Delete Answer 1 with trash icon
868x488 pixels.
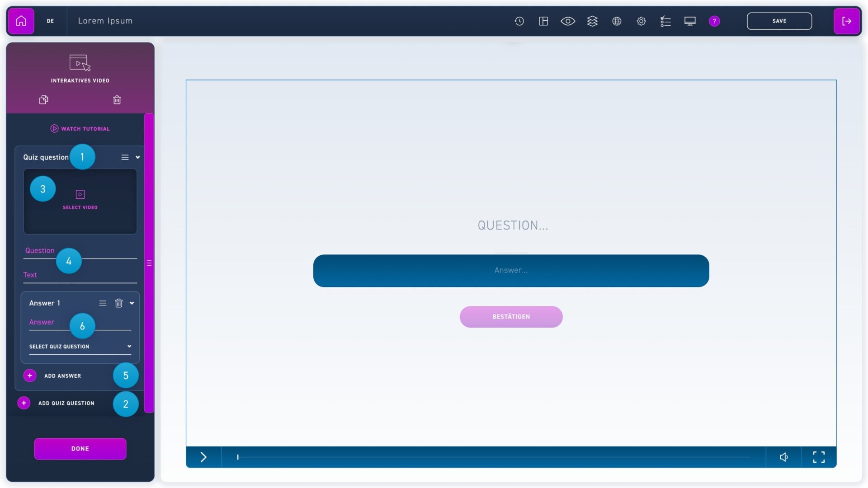pyautogui.click(x=118, y=303)
